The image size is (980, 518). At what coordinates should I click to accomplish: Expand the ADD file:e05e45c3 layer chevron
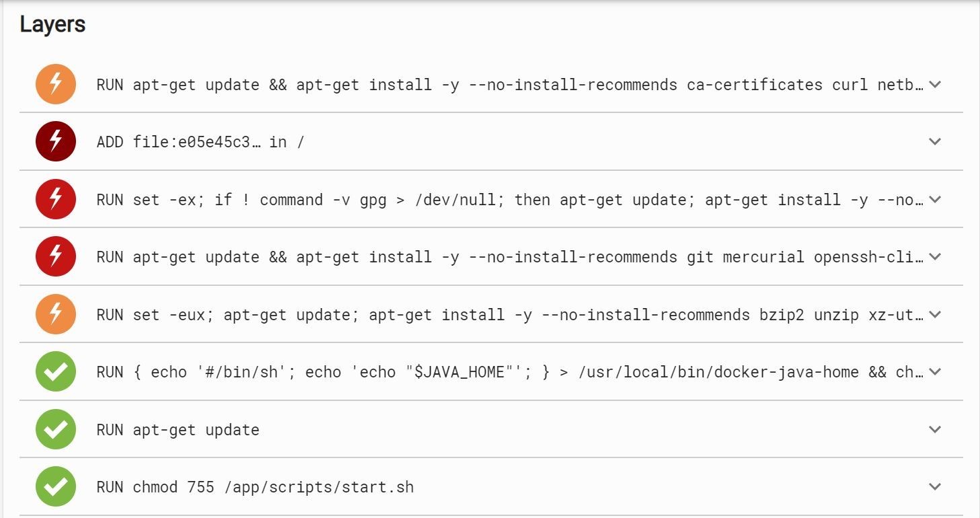coord(935,142)
